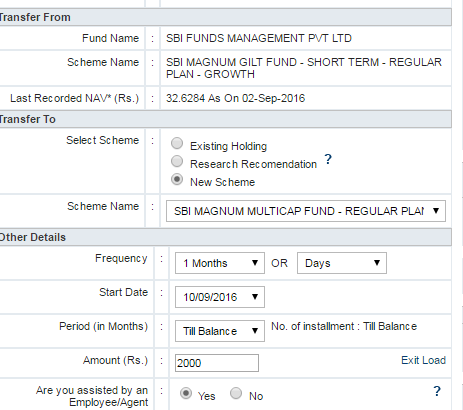Viewport: 463px width, 410px height.
Task: Open the Period Till Balance dropdown
Action: pyautogui.click(x=220, y=331)
